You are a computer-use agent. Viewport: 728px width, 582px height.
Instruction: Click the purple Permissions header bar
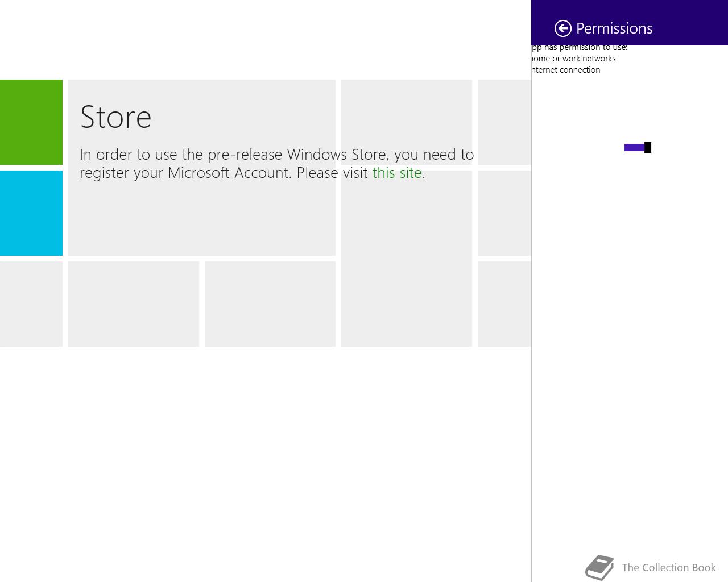[x=630, y=23]
